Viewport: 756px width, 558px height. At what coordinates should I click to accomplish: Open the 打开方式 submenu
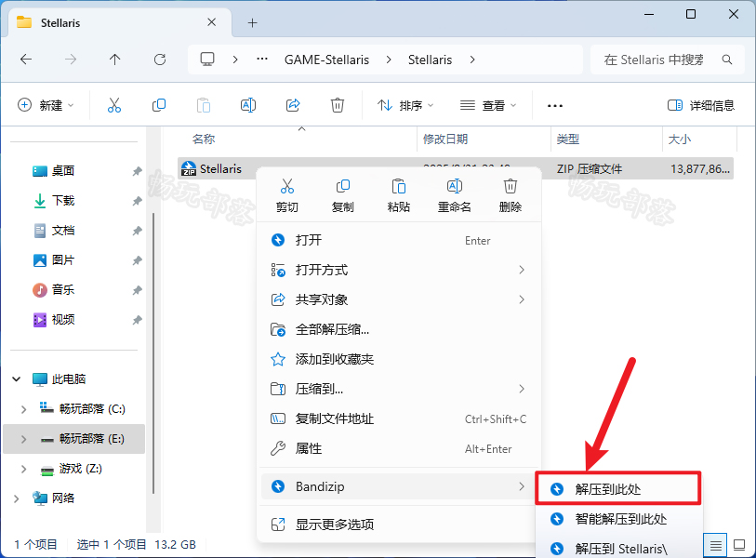click(399, 270)
